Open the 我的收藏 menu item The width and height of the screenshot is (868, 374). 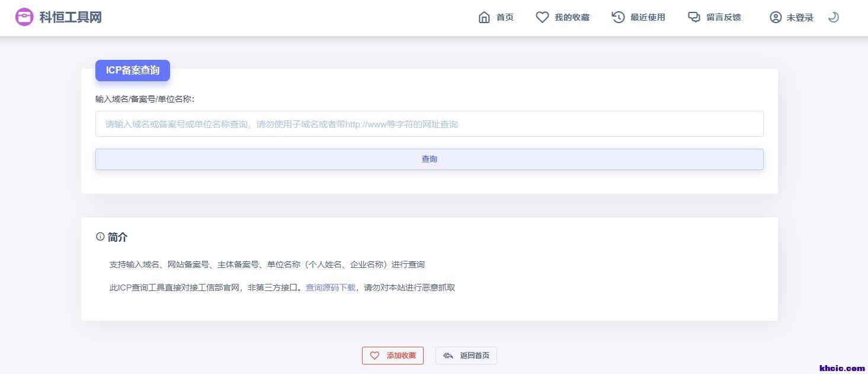[x=572, y=17]
